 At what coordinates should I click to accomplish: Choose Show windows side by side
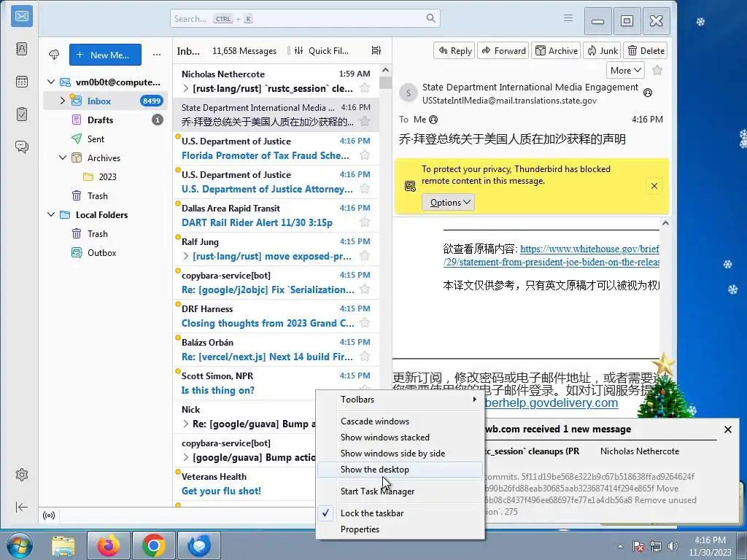click(400, 454)
